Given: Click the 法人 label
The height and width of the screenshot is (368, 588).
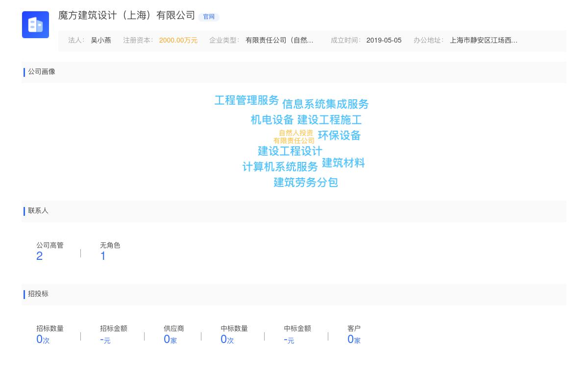Looking at the screenshot, I should pos(76,41).
